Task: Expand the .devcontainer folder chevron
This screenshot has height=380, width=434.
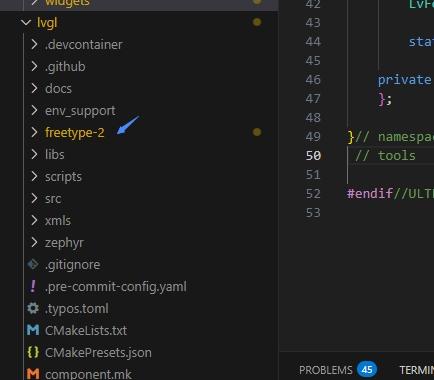Action: pyautogui.click(x=34, y=44)
